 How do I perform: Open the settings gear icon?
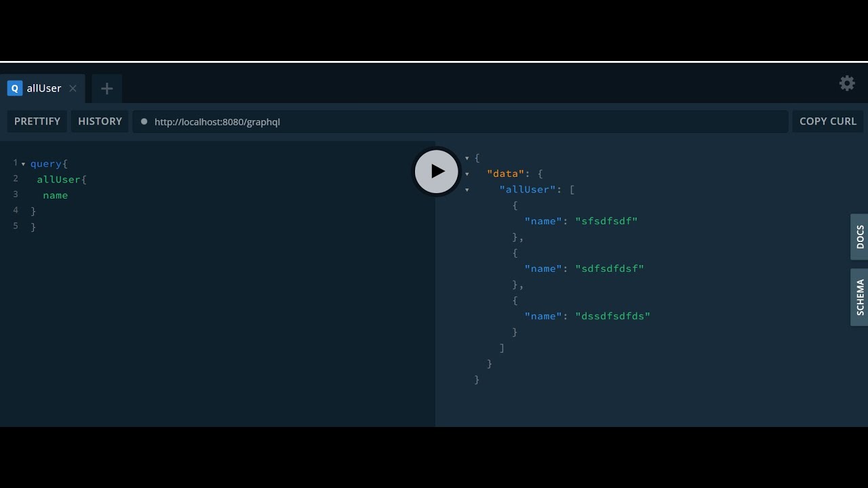click(847, 83)
